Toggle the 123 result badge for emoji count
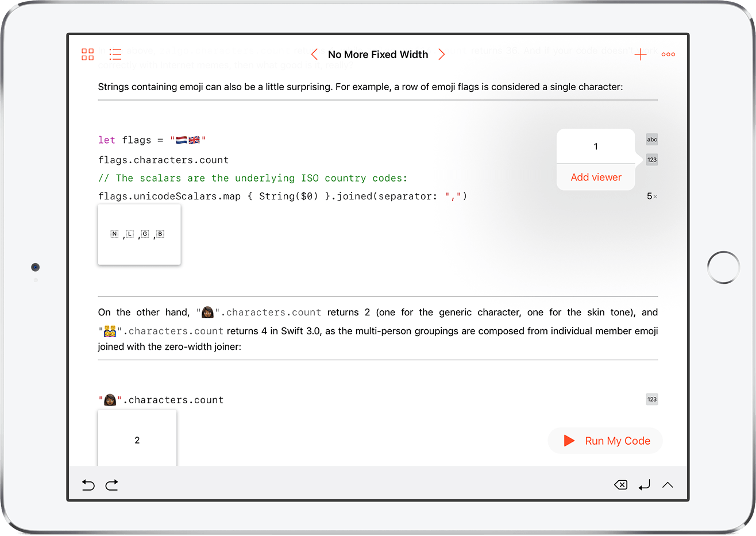756x536 pixels. tap(652, 399)
